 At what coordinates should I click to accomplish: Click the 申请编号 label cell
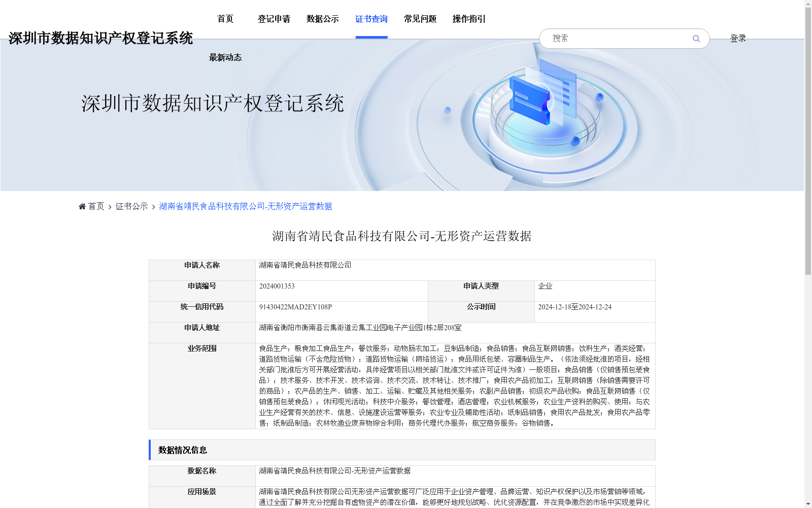202,291
